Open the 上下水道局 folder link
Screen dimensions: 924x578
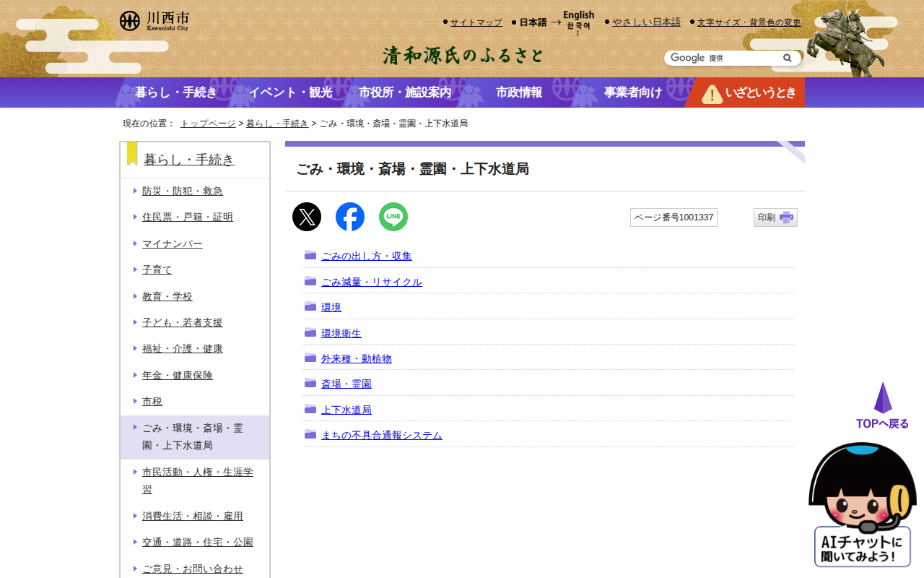346,410
